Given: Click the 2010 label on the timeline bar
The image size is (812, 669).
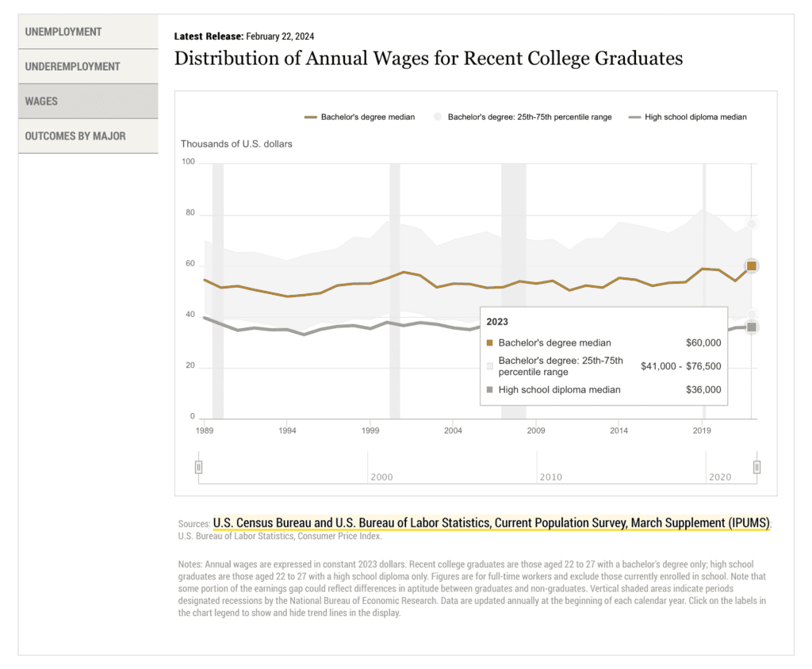Looking at the screenshot, I should [x=551, y=477].
